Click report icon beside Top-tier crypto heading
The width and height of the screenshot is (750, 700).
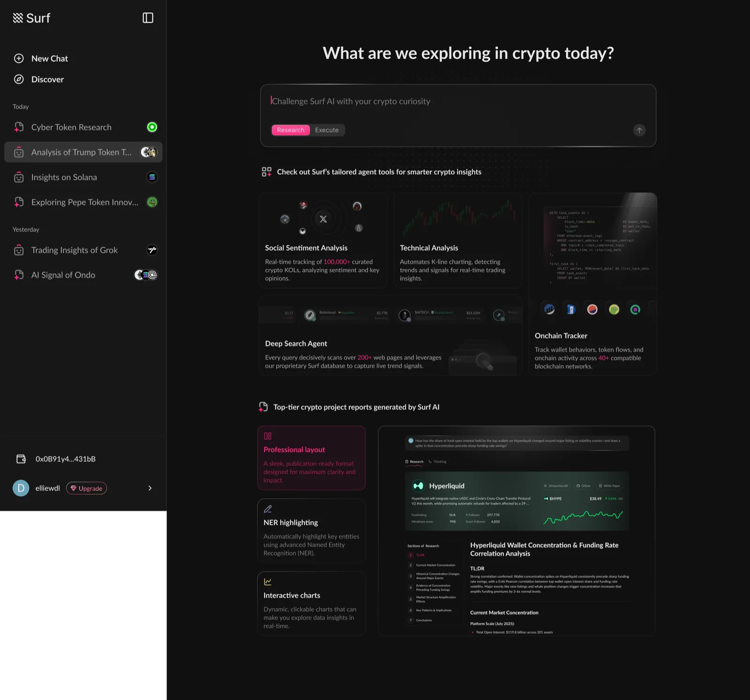pos(263,407)
